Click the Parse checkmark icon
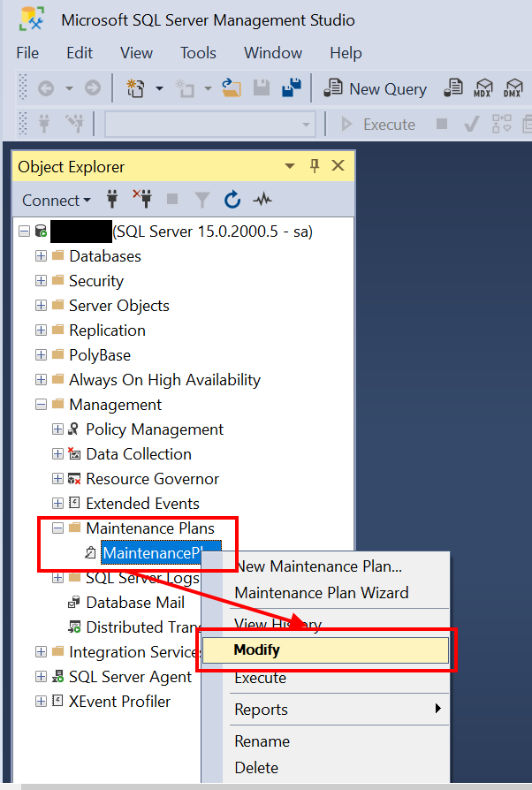Image resolution: width=532 pixels, height=790 pixels. tap(472, 124)
